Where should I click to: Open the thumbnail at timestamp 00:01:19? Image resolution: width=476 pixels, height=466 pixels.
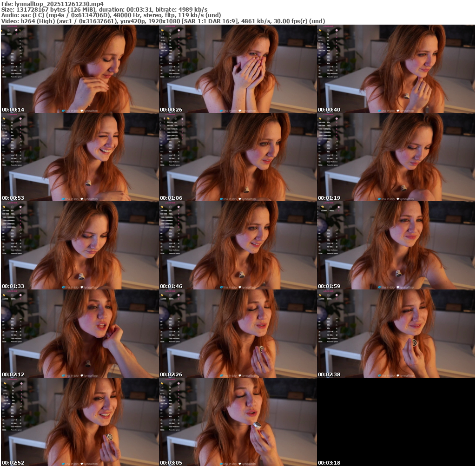[x=396, y=157]
